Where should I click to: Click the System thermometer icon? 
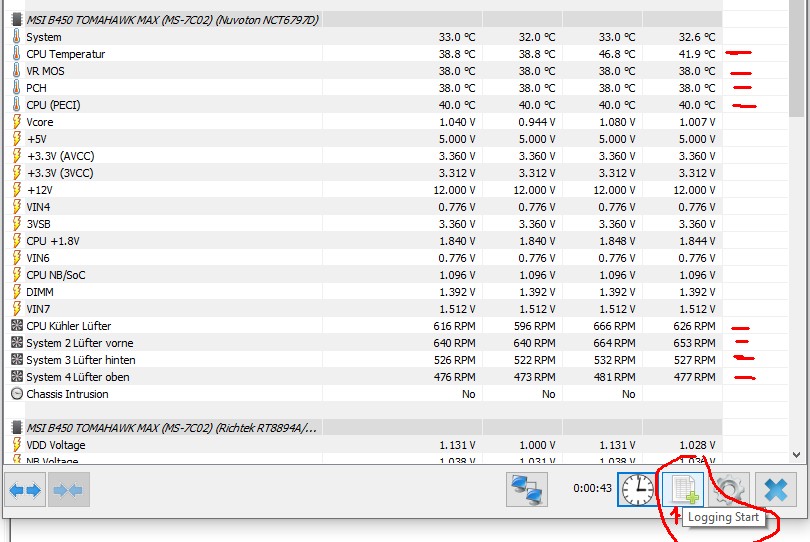tap(17, 37)
